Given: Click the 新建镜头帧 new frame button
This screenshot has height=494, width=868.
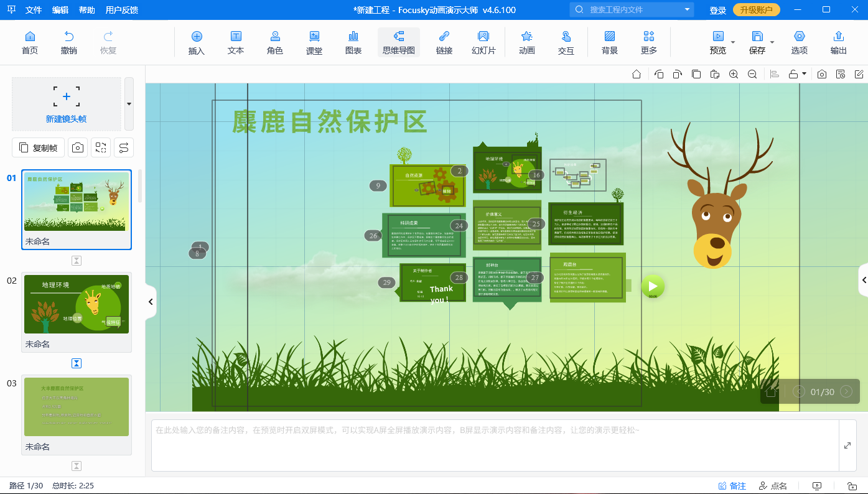Looking at the screenshot, I should tap(67, 104).
